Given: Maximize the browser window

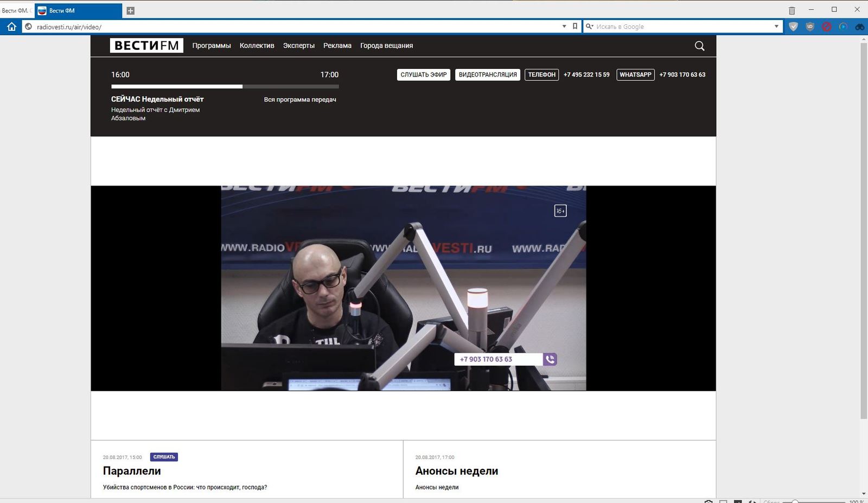Looking at the screenshot, I should click(x=834, y=10).
